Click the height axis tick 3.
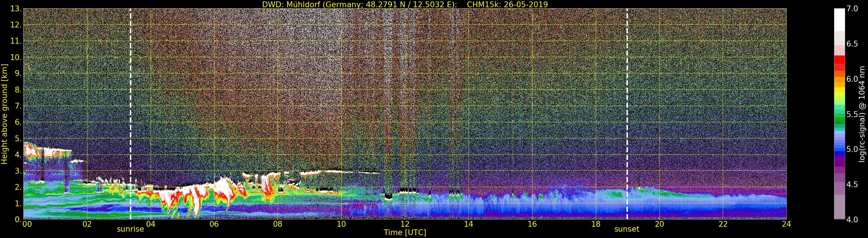Image resolution: width=868 pixels, height=238 pixels. click(18, 171)
